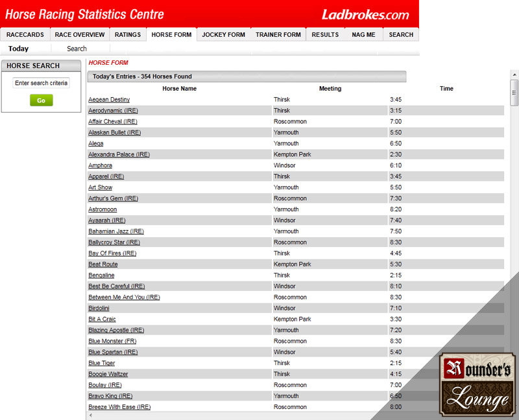Image resolution: width=519 pixels, height=420 pixels.
Task: Open Ayaarah (IRE) horse link
Action: click(107, 220)
